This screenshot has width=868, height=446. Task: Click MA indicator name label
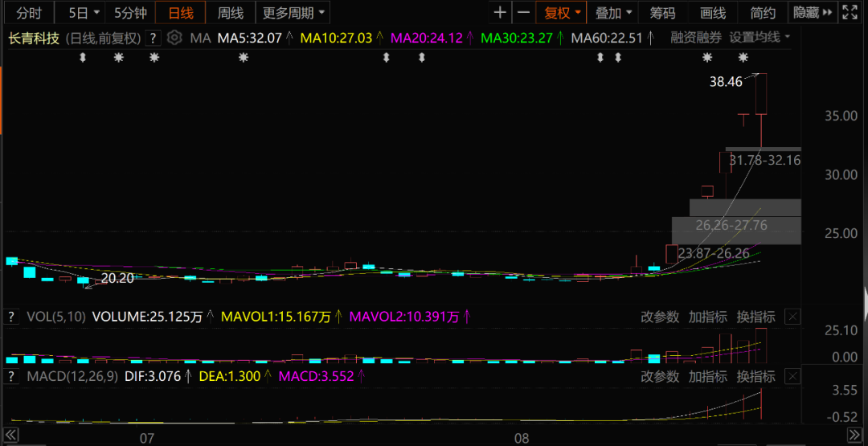(x=200, y=39)
